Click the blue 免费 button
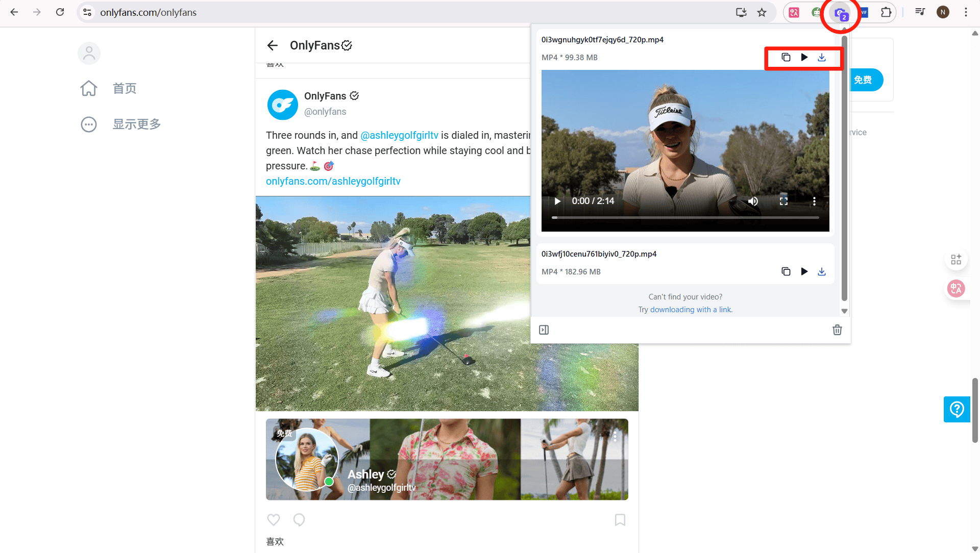This screenshot has height=553, width=980. click(867, 80)
